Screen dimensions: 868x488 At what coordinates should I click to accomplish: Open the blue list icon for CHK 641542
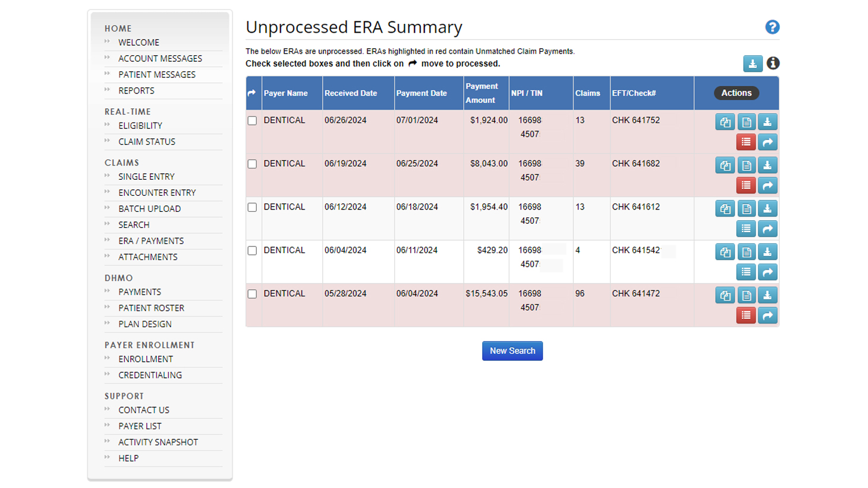click(746, 272)
